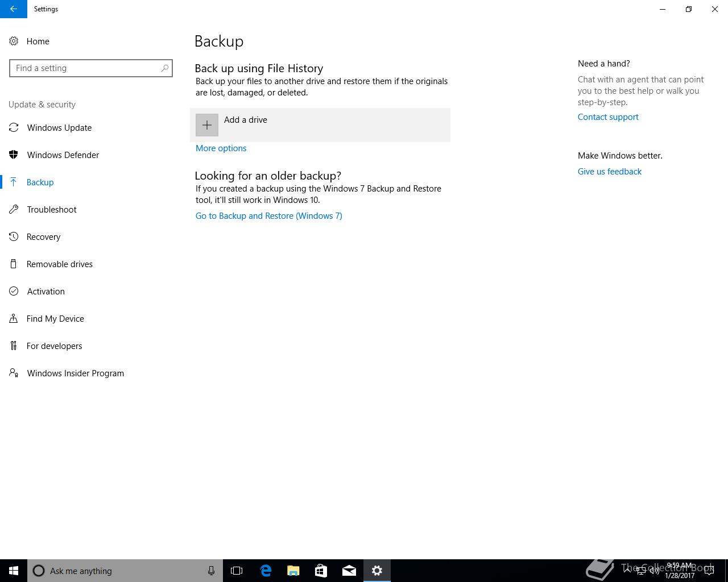Click the volume speaker icon in tray

coord(655,571)
